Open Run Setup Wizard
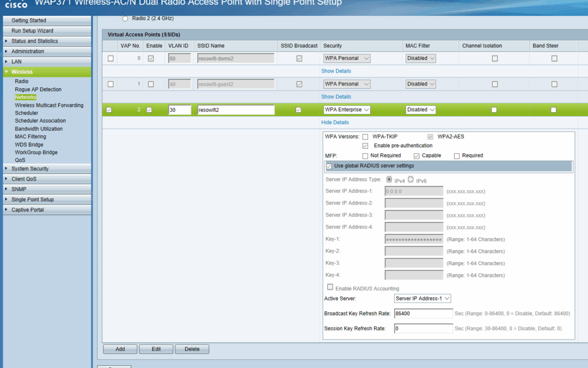 coord(47,31)
